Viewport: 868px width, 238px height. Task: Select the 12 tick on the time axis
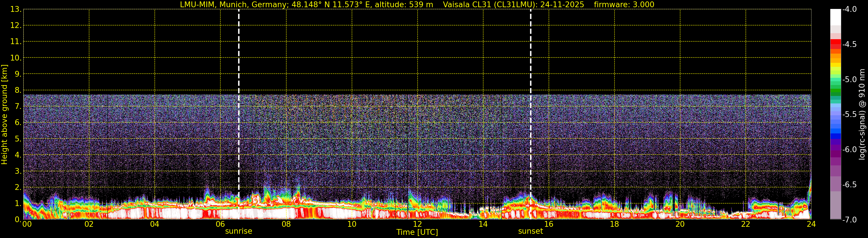click(417, 224)
